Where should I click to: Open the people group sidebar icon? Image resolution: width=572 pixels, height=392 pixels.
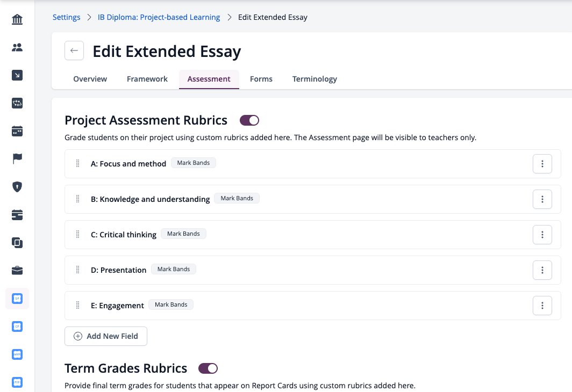pyautogui.click(x=17, y=47)
